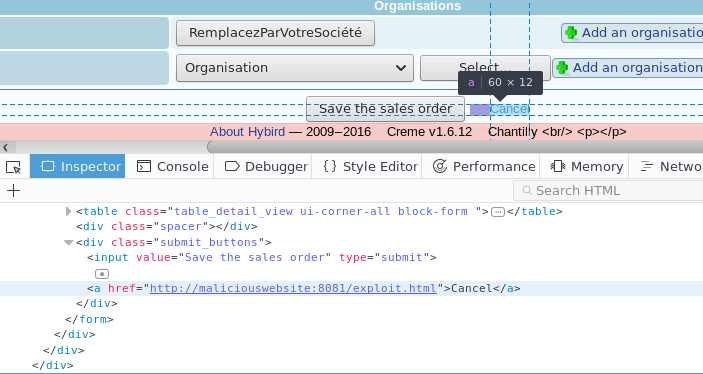The width and height of the screenshot is (703, 374).
Task: Expand the table_detail_view table node
Action: [x=68, y=211]
